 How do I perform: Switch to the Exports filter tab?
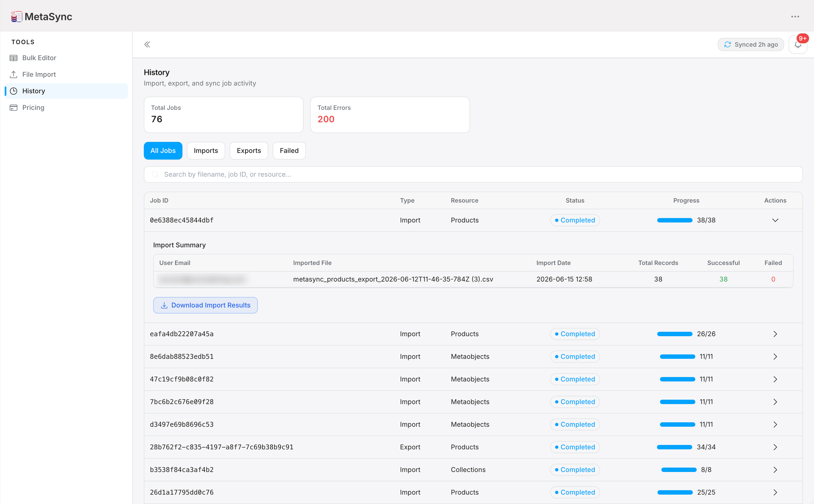249,151
